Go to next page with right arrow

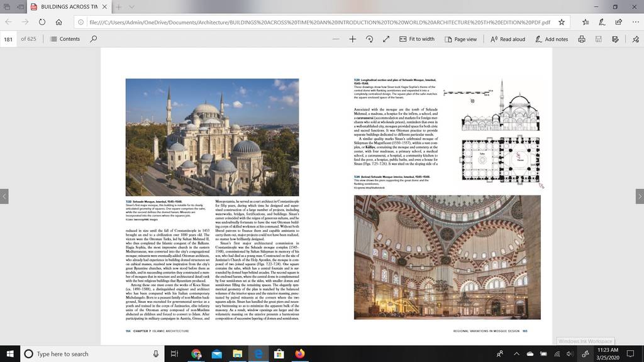click(640, 196)
